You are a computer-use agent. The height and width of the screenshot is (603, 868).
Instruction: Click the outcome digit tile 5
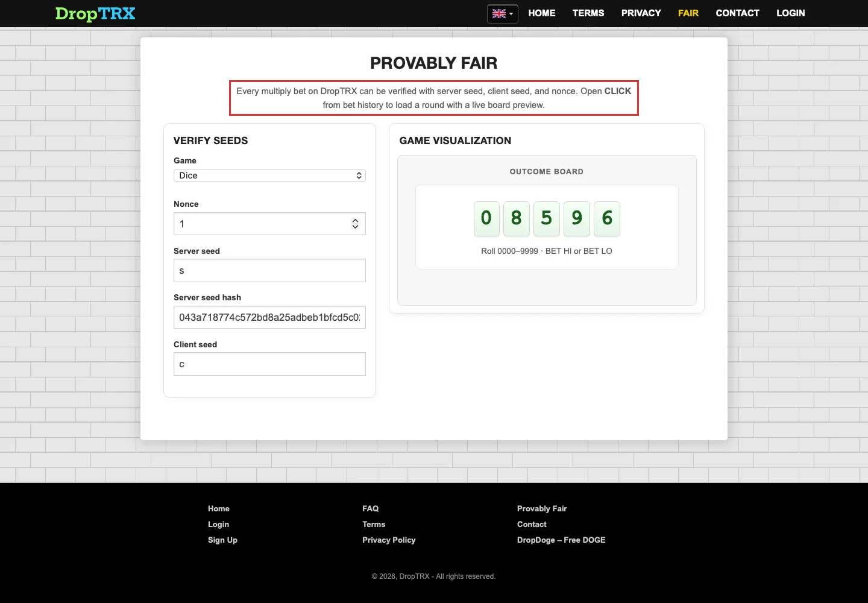tap(547, 218)
